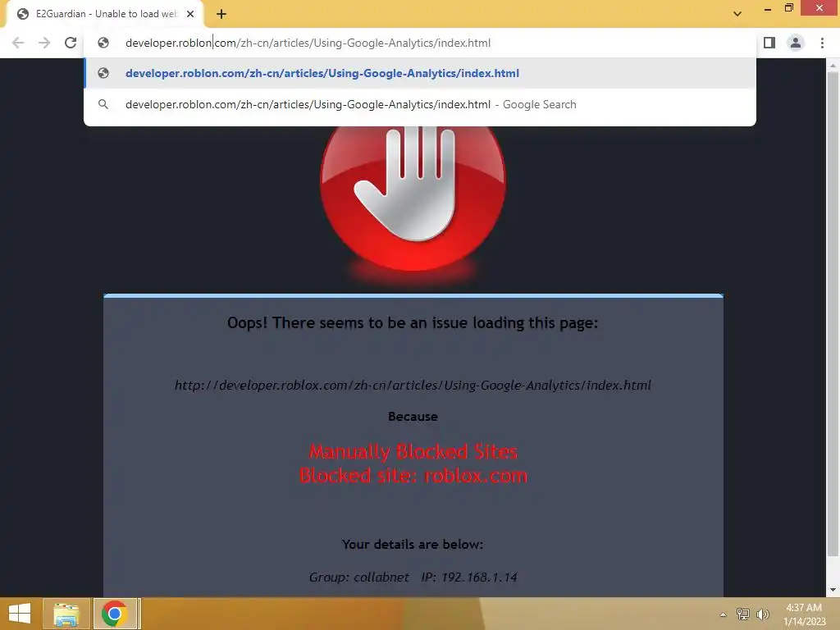Click the 'Your details are below:' text

[413, 545]
